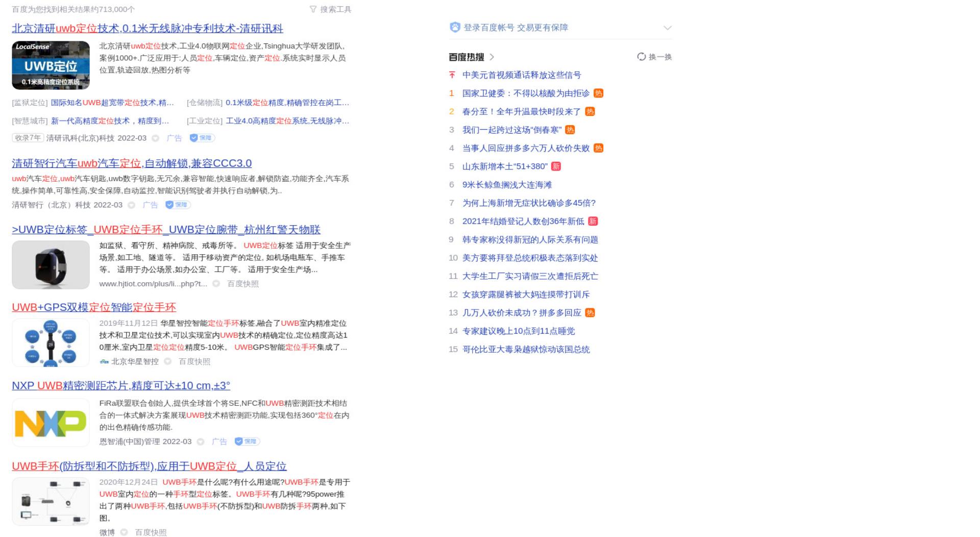Open hot search 大学生工厂实习请假三次遭拒后死亡
The width and height of the screenshot is (980, 537).
pyautogui.click(x=530, y=276)
